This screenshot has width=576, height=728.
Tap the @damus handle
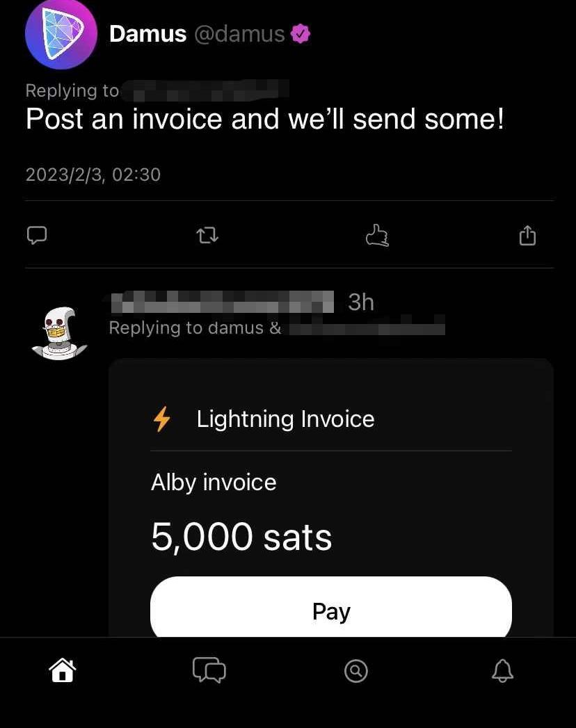pos(239,34)
